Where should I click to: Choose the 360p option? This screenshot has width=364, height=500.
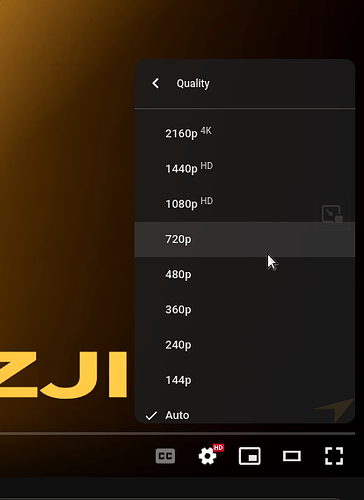(245, 309)
